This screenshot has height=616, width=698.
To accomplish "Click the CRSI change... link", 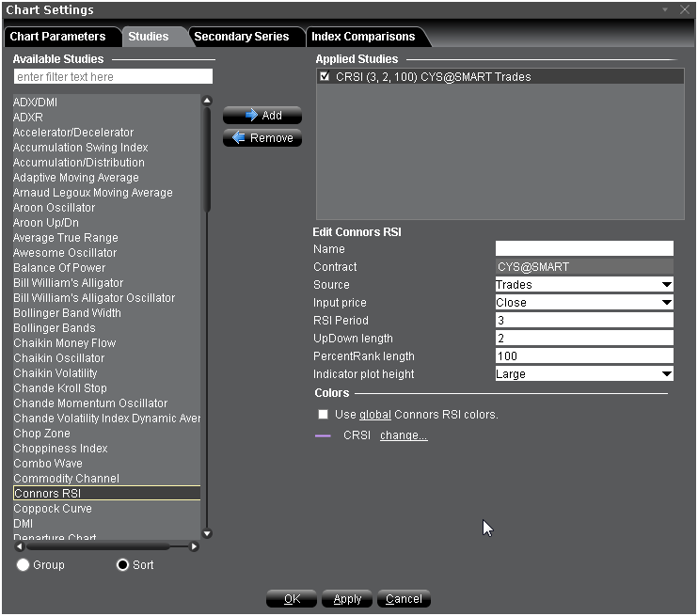I will 404,436.
